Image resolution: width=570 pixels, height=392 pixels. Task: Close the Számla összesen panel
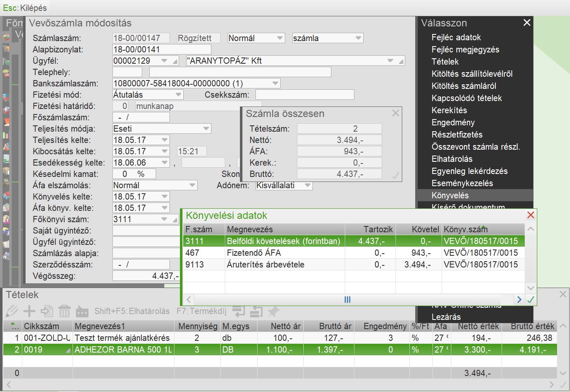coord(395,113)
